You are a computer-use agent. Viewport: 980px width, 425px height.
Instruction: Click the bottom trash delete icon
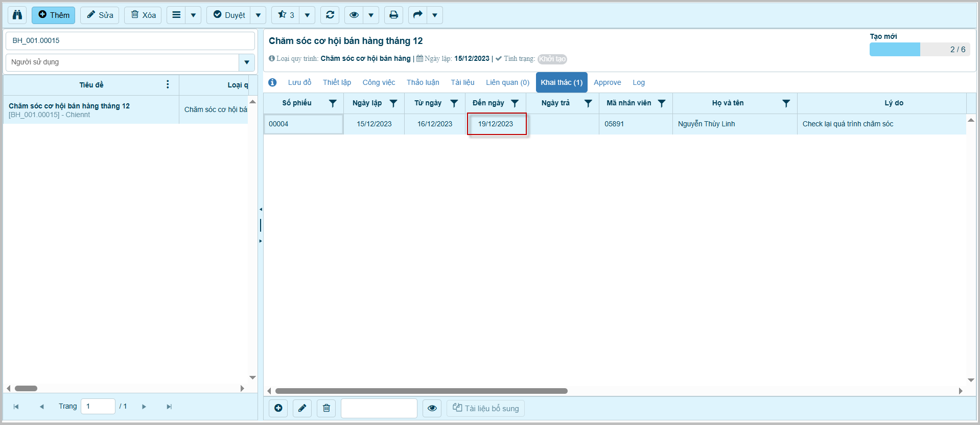tap(326, 408)
